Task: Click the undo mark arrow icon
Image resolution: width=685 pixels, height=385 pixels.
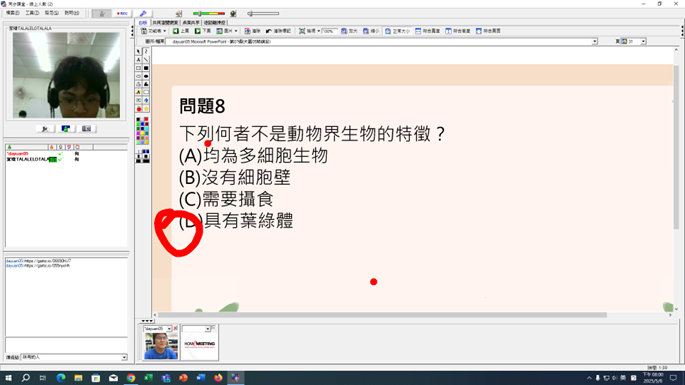Action: click(269, 31)
